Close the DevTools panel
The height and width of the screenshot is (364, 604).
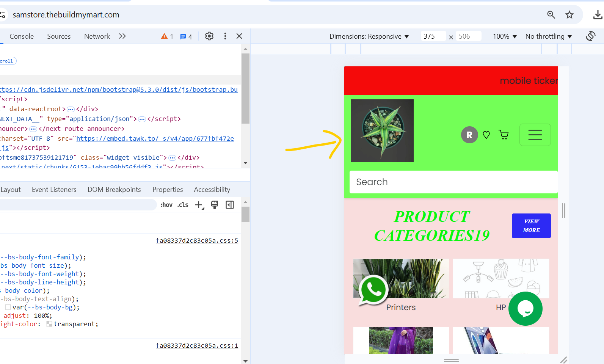[x=239, y=36]
